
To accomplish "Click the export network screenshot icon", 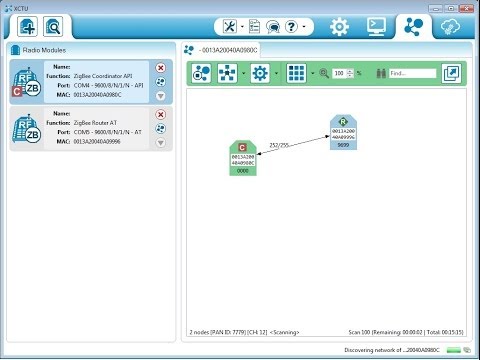I will (x=451, y=73).
